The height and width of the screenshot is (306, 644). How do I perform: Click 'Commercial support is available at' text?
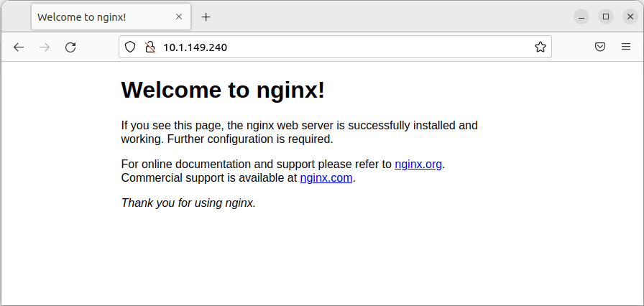[x=209, y=178]
